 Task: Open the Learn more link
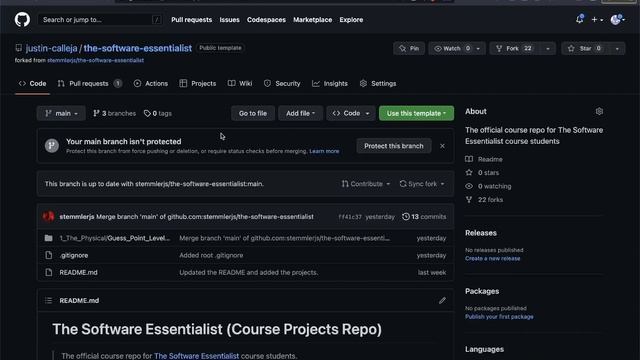point(324,151)
